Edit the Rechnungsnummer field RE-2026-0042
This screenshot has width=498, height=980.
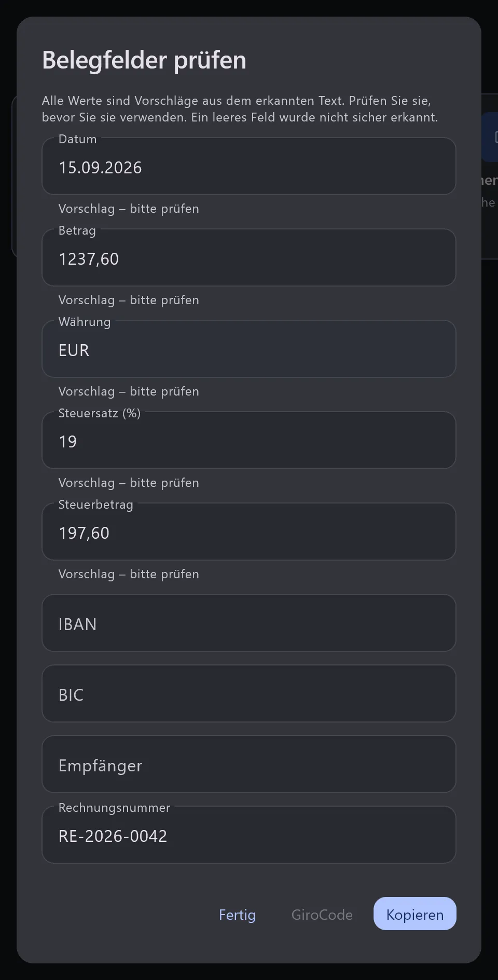249,835
